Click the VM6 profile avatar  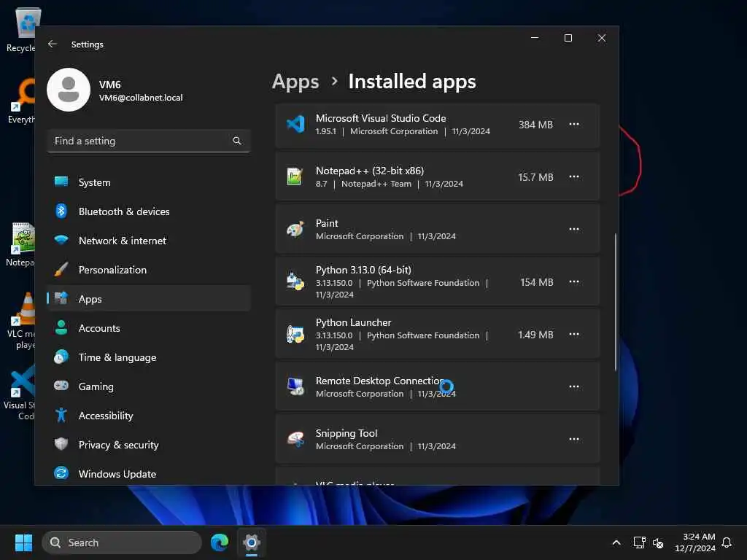point(69,90)
